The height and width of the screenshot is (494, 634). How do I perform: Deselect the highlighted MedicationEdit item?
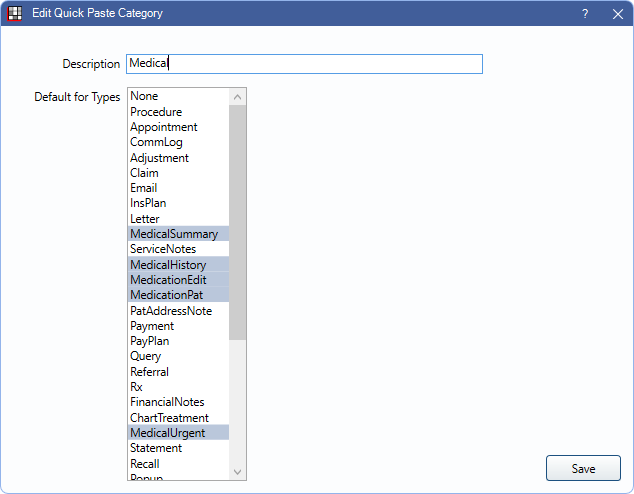(178, 280)
